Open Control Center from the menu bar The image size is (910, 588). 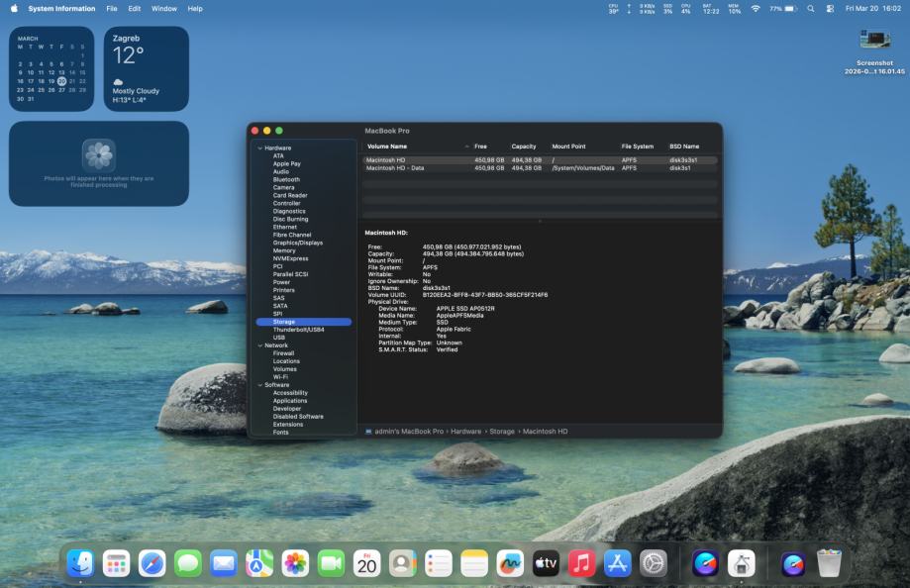click(x=829, y=8)
